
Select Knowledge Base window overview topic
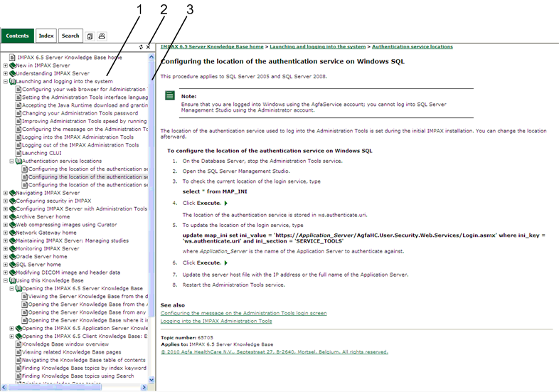pyautogui.click(x=65, y=344)
